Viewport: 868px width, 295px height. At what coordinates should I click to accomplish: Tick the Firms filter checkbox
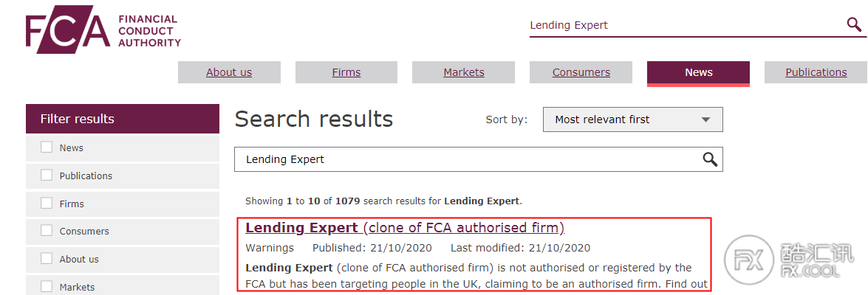(47, 204)
